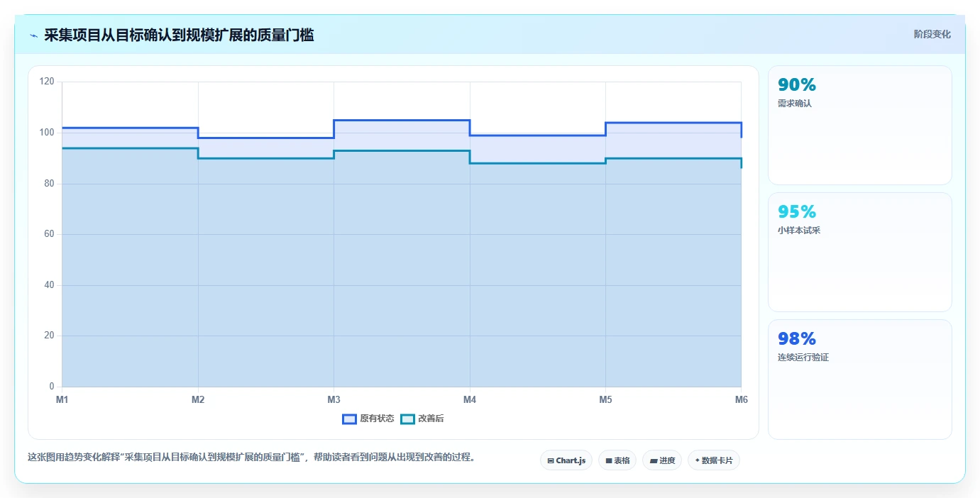Image resolution: width=980 pixels, height=498 pixels.
Task: Click the M5 axis label
Action: [605, 400]
